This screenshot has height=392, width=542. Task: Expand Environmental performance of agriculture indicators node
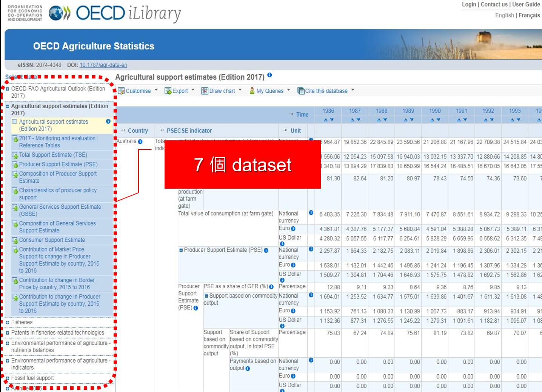coord(8,361)
